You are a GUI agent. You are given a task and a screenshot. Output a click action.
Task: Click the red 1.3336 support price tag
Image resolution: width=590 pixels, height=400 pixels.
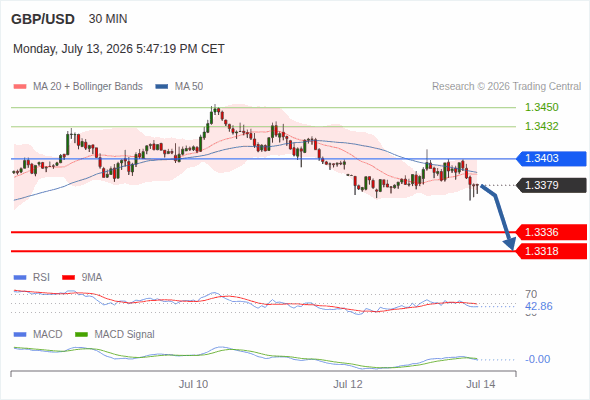(551, 232)
